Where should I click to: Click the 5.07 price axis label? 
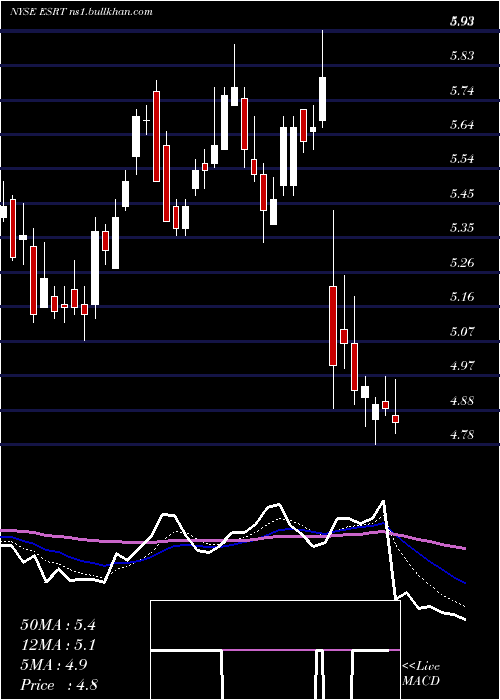(x=462, y=331)
